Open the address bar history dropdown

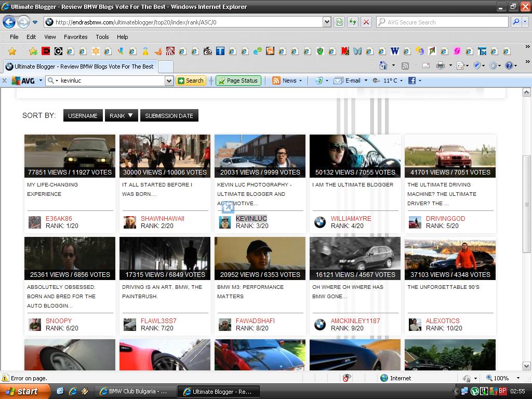[x=326, y=22]
